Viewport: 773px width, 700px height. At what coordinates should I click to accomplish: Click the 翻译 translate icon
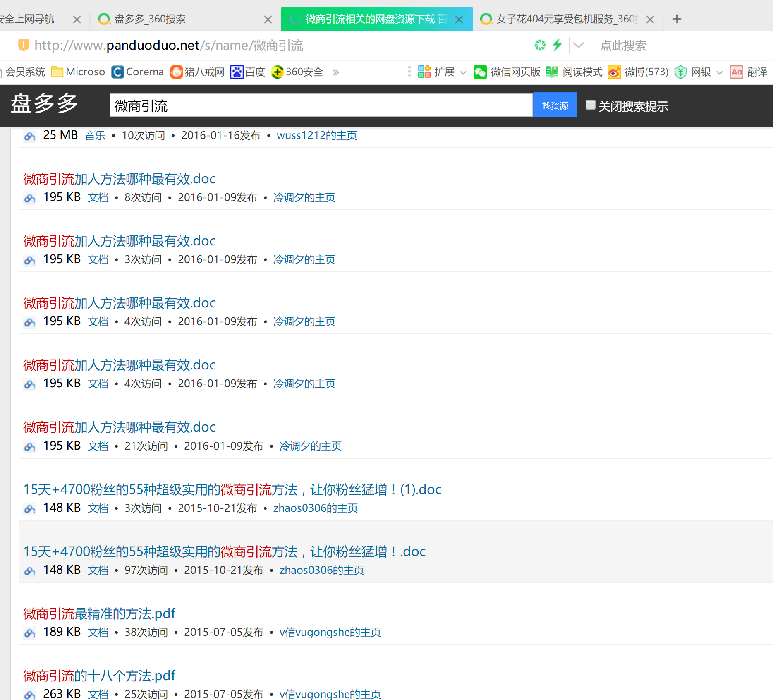(737, 72)
